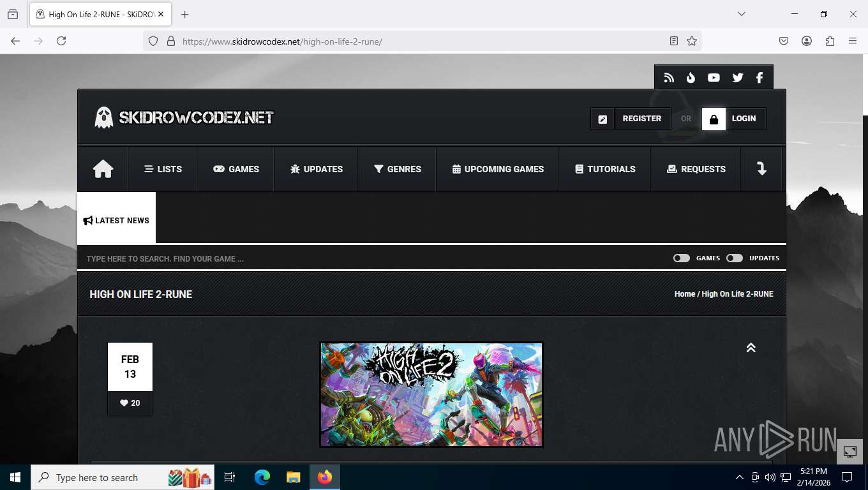
Task: Open the UPCOMING GAMES menu
Action: click(x=498, y=169)
